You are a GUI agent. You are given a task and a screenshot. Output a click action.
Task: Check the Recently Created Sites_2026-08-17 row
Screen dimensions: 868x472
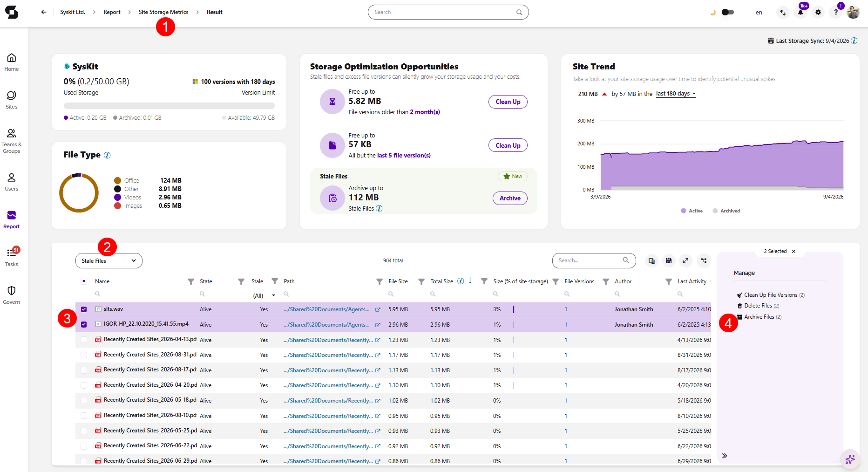pyautogui.click(x=84, y=370)
